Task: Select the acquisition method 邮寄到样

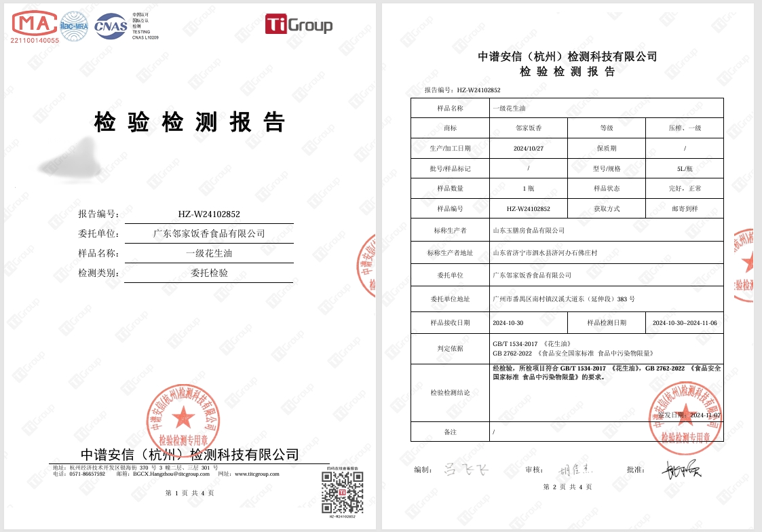Action: point(685,209)
